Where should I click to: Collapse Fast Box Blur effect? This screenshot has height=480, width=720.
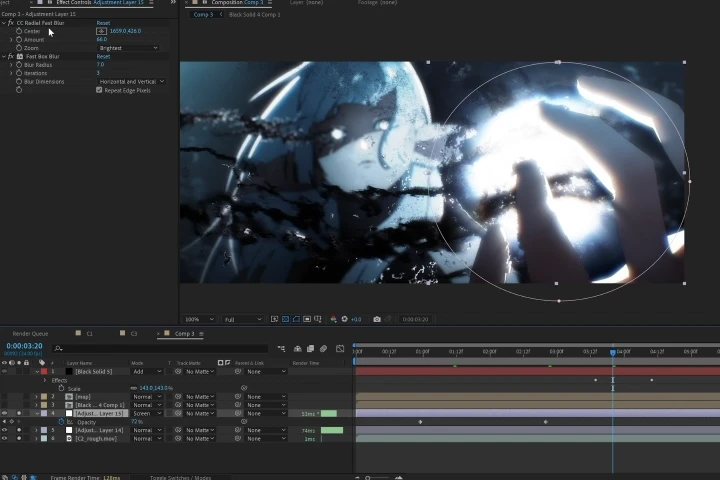pyautogui.click(x=4, y=56)
